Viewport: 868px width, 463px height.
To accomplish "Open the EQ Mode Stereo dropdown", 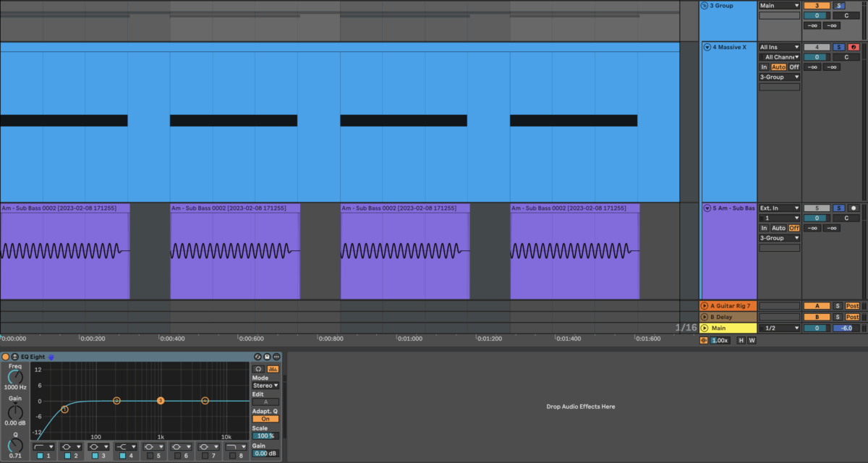I will (265, 386).
